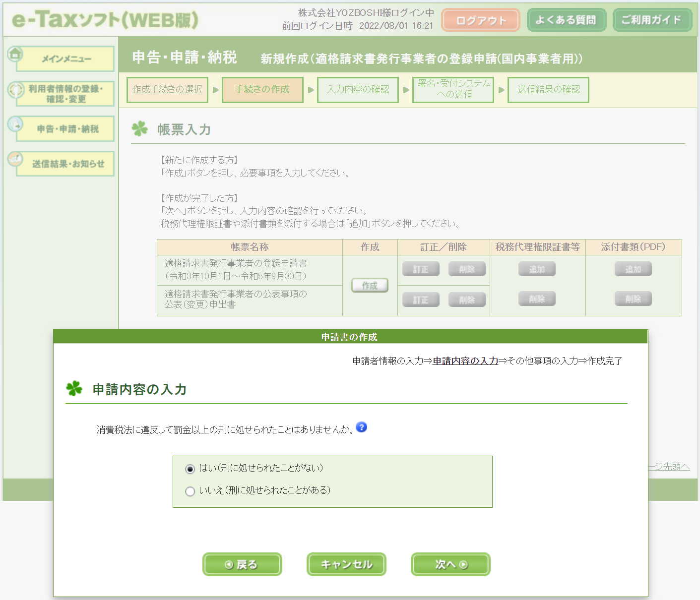Open 申告・申請・納税 sidebar menu item

tap(65, 129)
